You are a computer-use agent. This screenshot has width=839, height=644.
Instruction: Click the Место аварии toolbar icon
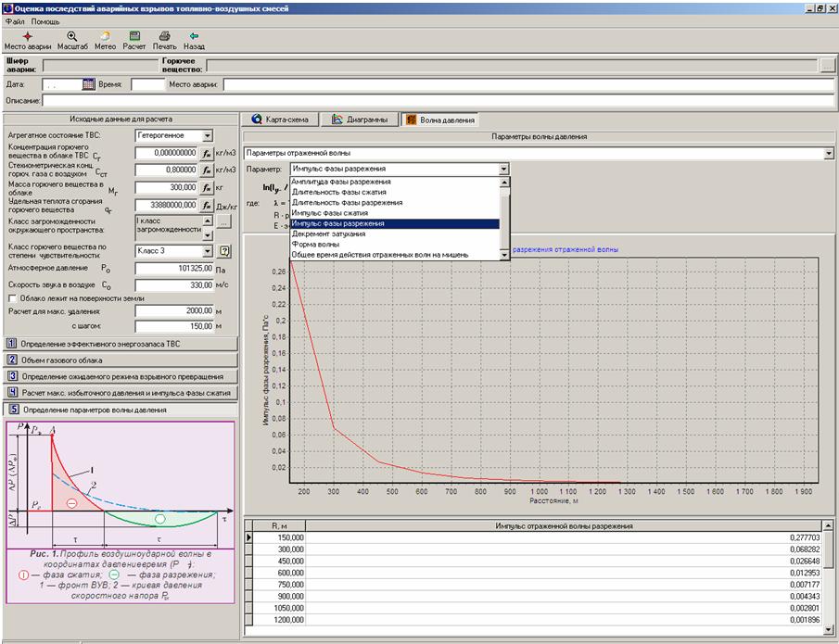28,36
